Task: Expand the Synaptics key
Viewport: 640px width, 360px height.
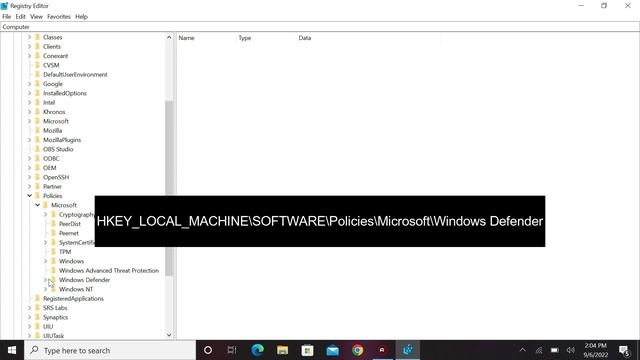Action: tap(29, 317)
